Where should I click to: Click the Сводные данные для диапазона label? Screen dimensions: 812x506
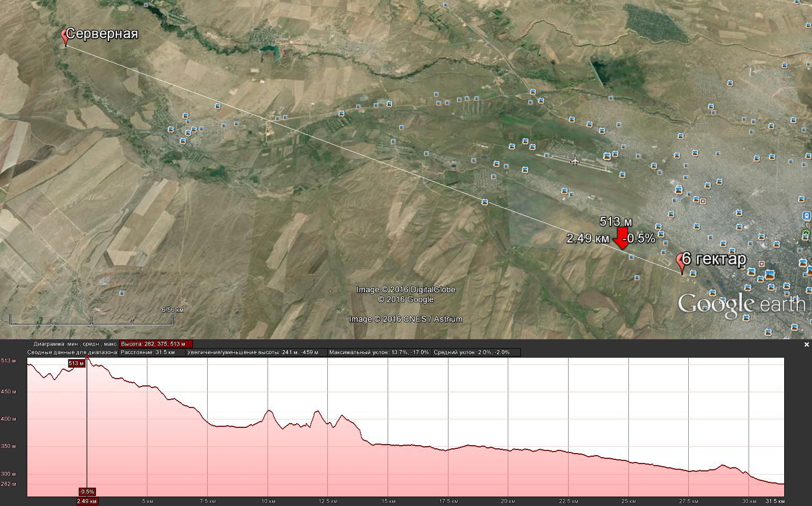73,352
